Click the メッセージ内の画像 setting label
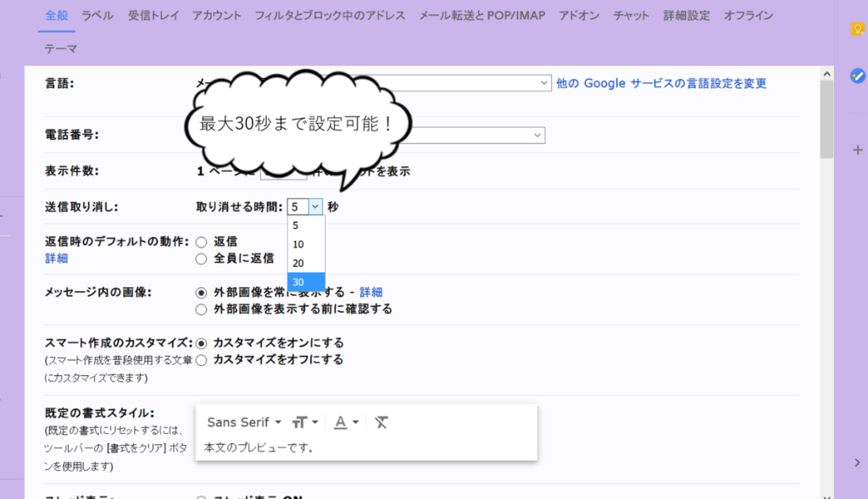 98,292
